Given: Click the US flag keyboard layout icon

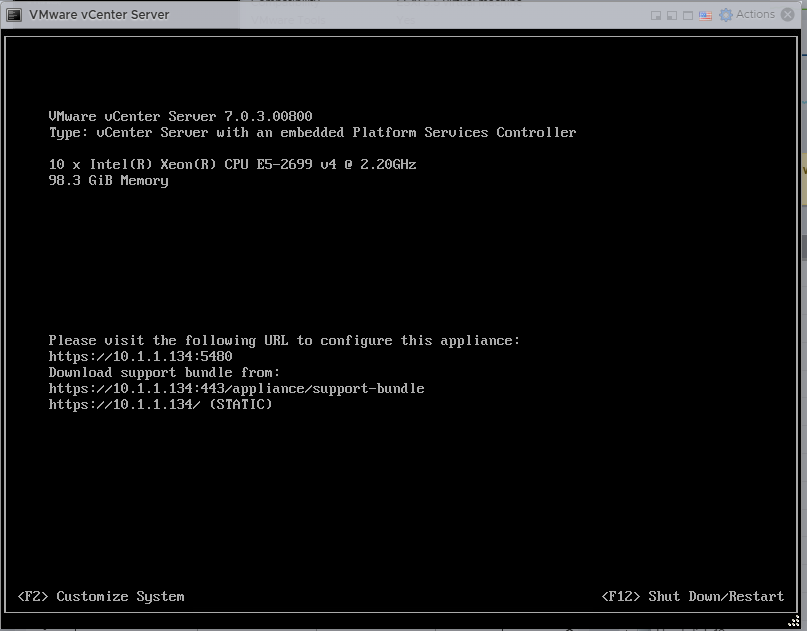Looking at the screenshot, I should click(x=705, y=15).
